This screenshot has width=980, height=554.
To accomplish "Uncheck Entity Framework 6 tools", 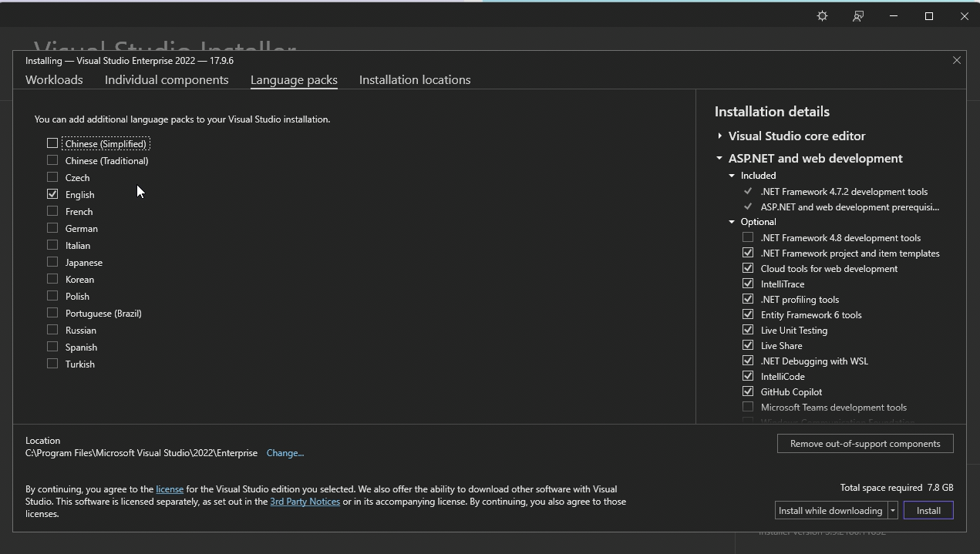I will pyautogui.click(x=748, y=314).
